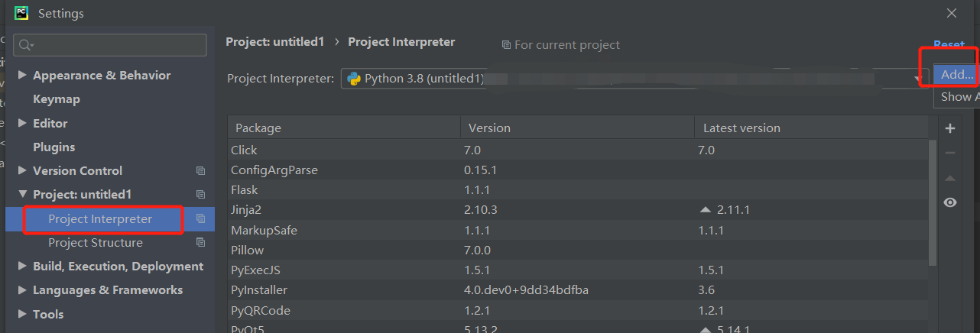This screenshot has width=980, height=333.
Task: Click the package list vertical scrollbar
Action: [933, 202]
